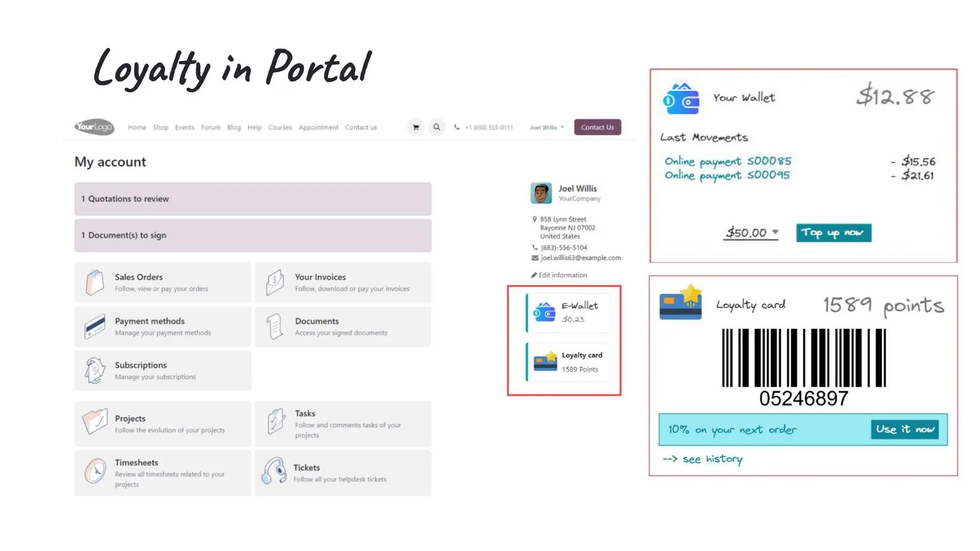Open the Appointment menu item
980x551 pixels.
(x=318, y=128)
